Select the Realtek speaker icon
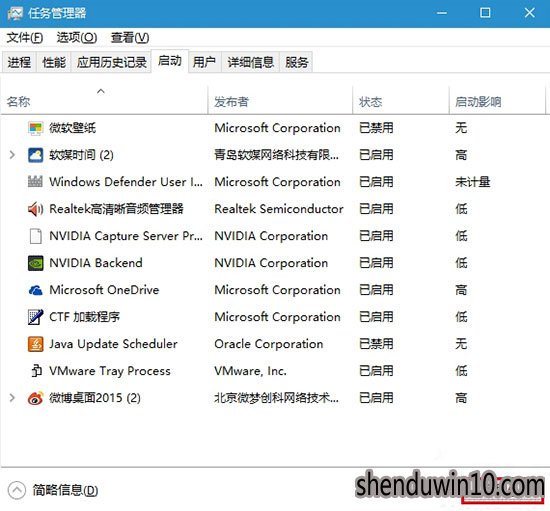The width and height of the screenshot is (550, 511). [35, 209]
